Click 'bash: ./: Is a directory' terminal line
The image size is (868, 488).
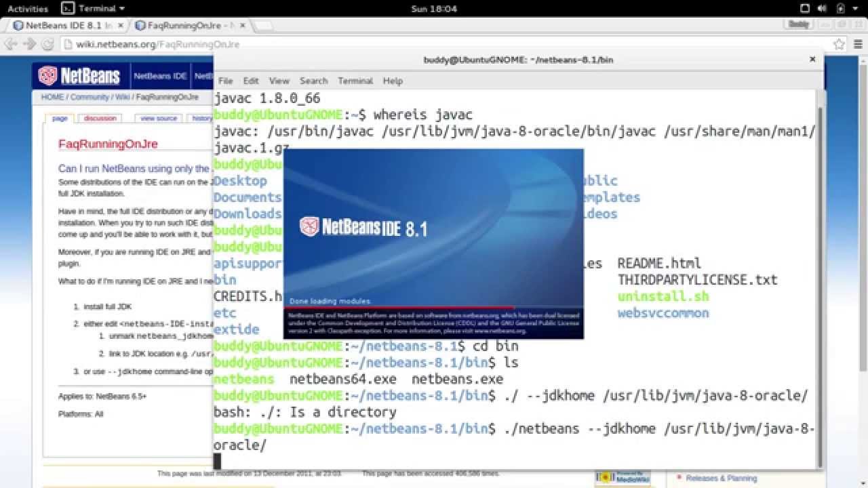tap(305, 412)
